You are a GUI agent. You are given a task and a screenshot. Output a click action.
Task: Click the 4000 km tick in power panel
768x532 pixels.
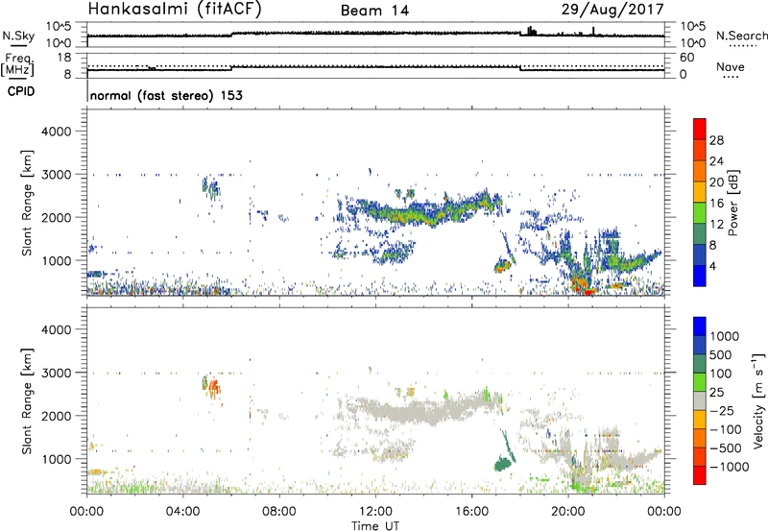coord(56,132)
